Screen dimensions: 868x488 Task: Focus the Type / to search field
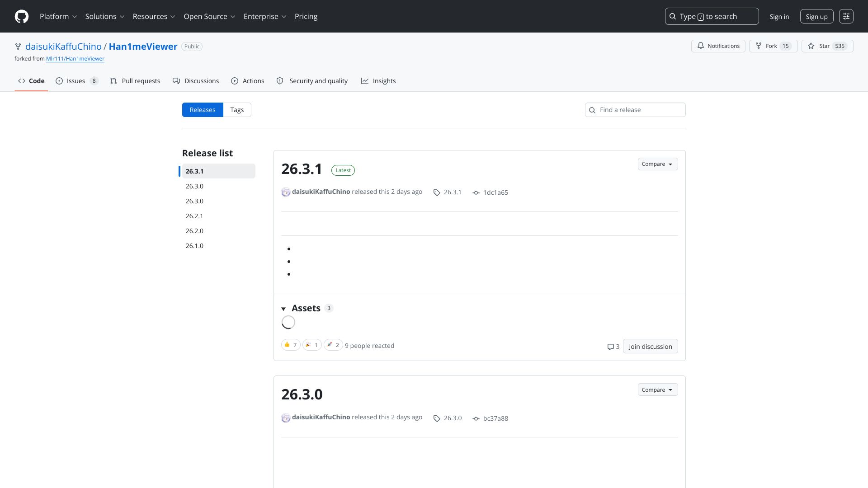point(712,16)
